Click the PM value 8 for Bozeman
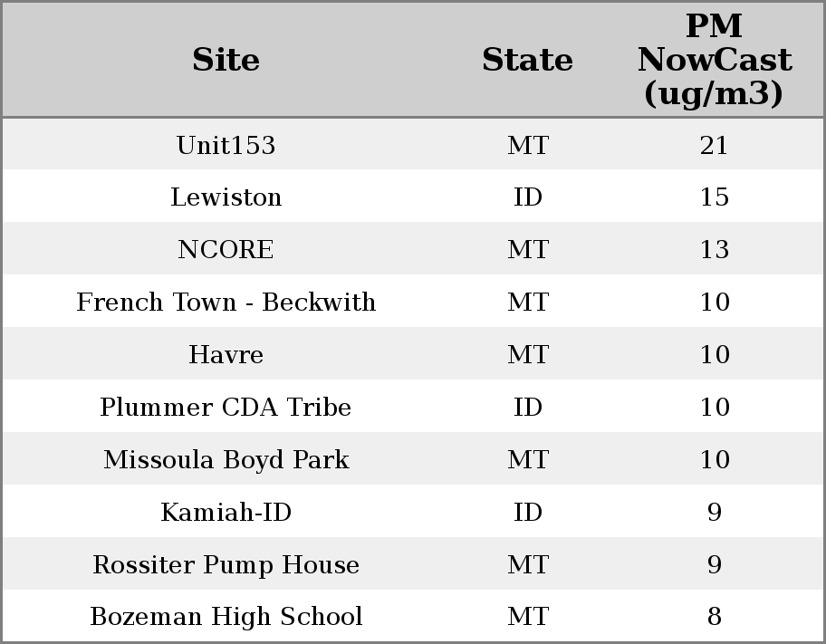This screenshot has width=826, height=644. click(714, 617)
